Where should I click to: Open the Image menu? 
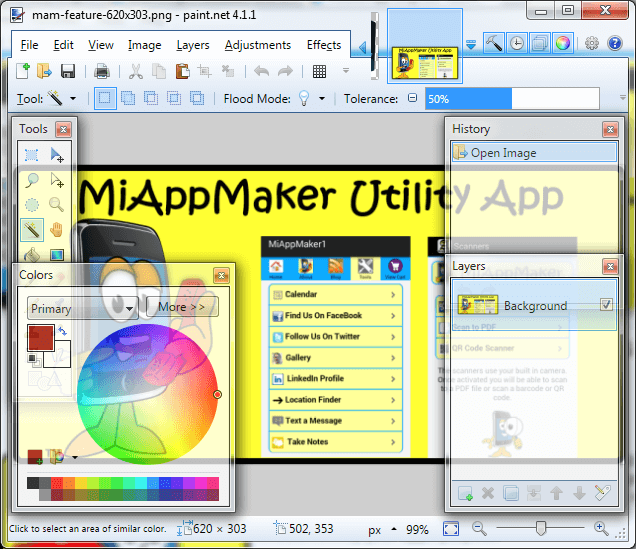click(x=144, y=45)
